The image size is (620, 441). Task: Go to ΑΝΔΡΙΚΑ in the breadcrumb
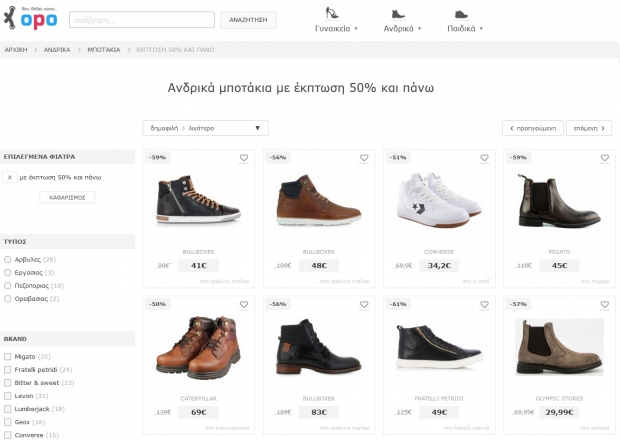[x=57, y=50]
